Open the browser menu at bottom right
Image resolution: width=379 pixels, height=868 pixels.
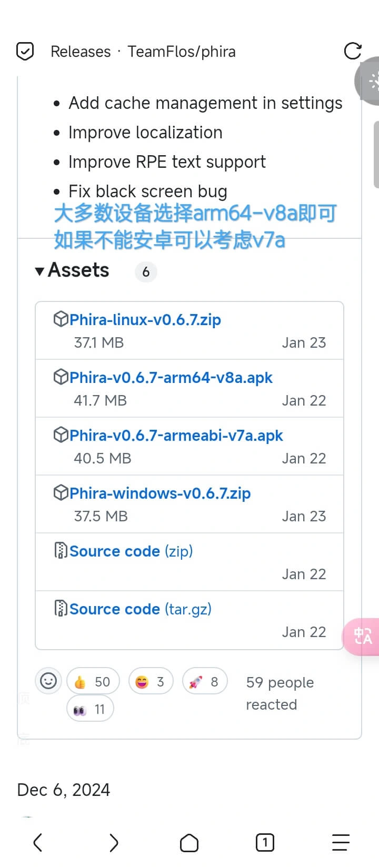(x=341, y=842)
